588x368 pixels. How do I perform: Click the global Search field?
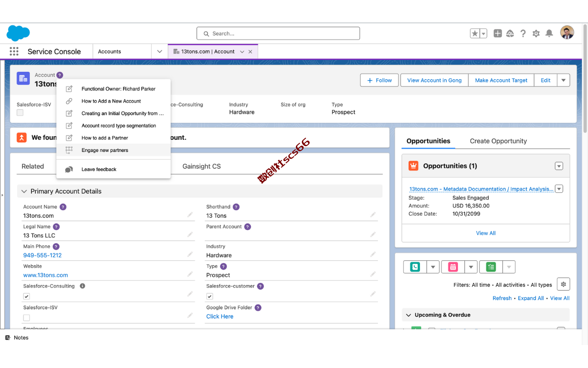(x=278, y=34)
